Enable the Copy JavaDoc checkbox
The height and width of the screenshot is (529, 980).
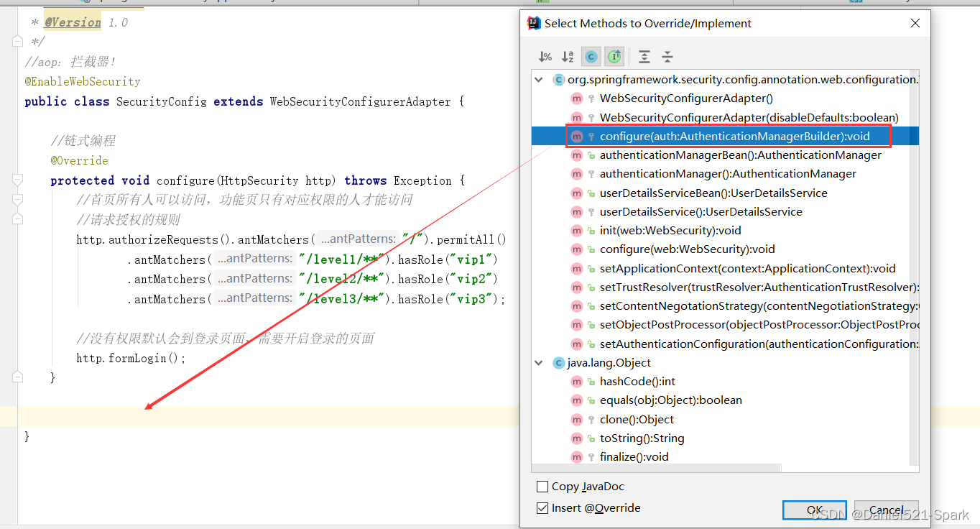coord(542,487)
